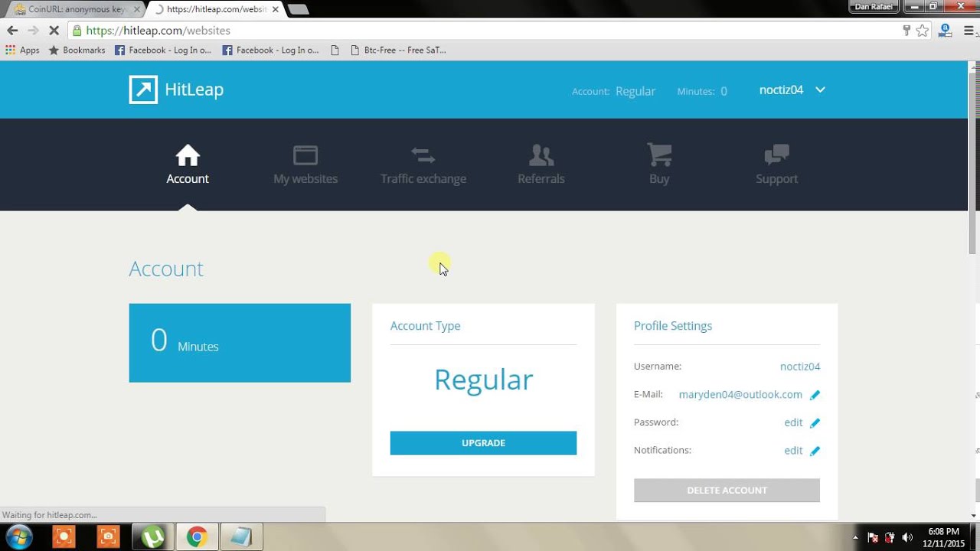This screenshot has height=551, width=980.
Task: Close the hitleap.com browser tab
Action: pyautogui.click(x=276, y=9)
